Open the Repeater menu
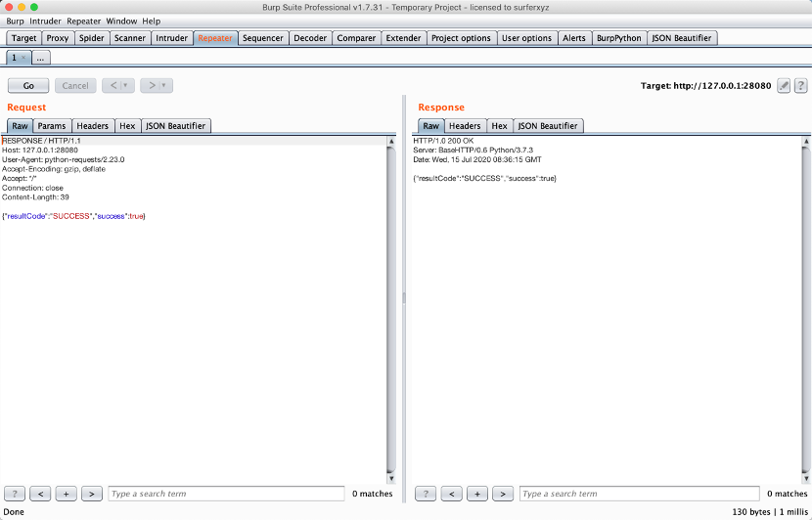The width and height of the screenshot is (812, 520). pyautogui.click(x=84, y=22)
